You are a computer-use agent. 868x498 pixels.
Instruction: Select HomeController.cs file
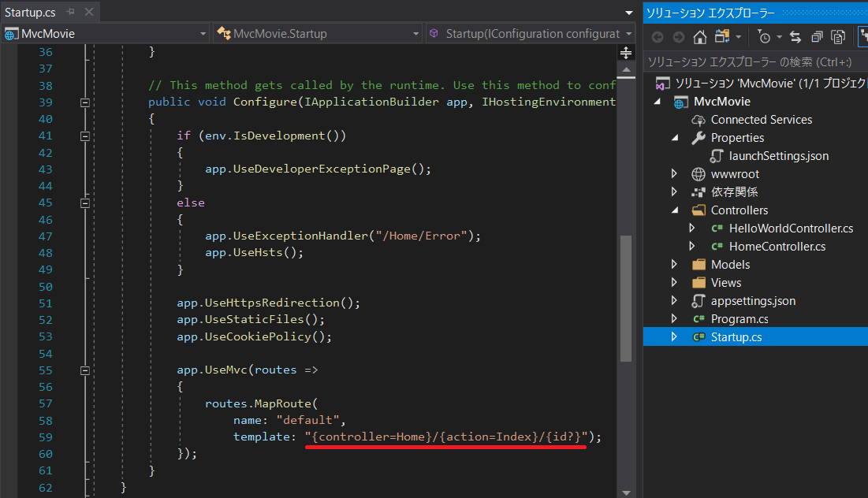(777, 247)
